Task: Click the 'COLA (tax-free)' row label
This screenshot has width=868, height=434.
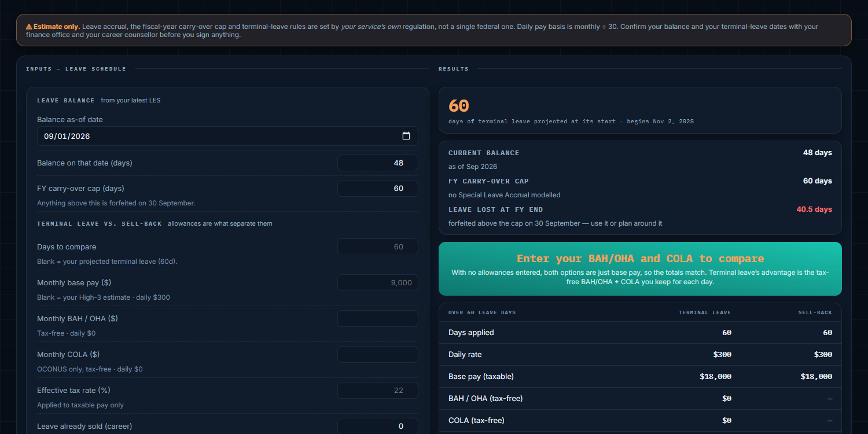Action: 475,421
